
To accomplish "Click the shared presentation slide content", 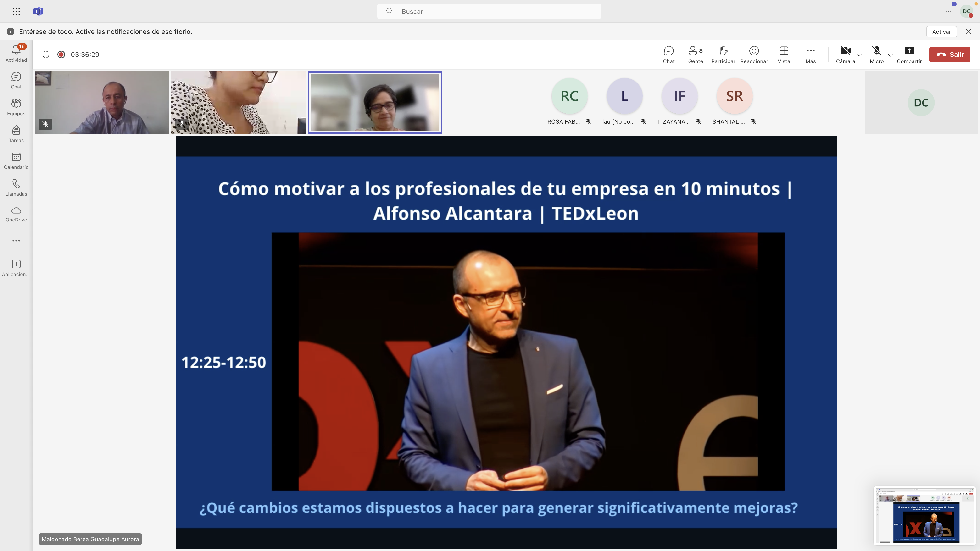I will 506,342.
